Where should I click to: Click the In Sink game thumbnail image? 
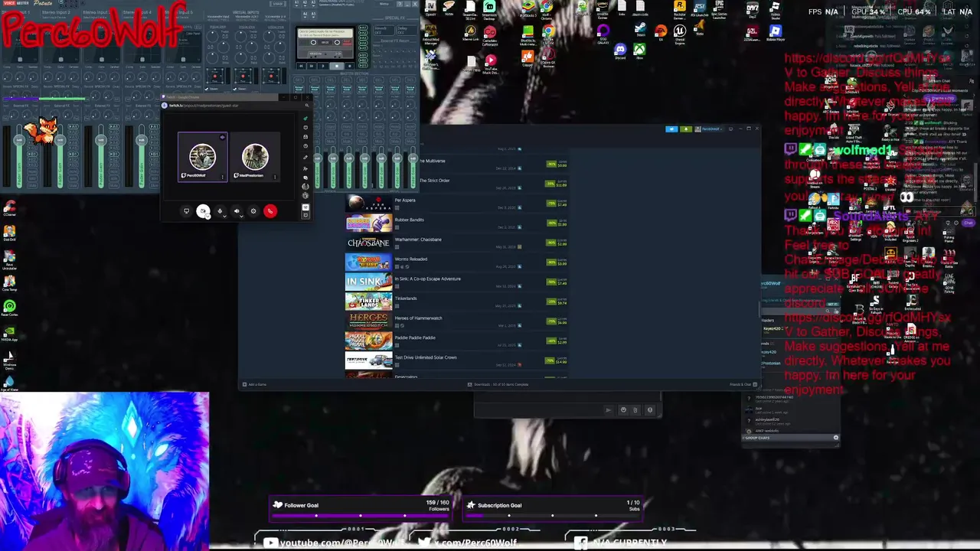coord(368,282)
